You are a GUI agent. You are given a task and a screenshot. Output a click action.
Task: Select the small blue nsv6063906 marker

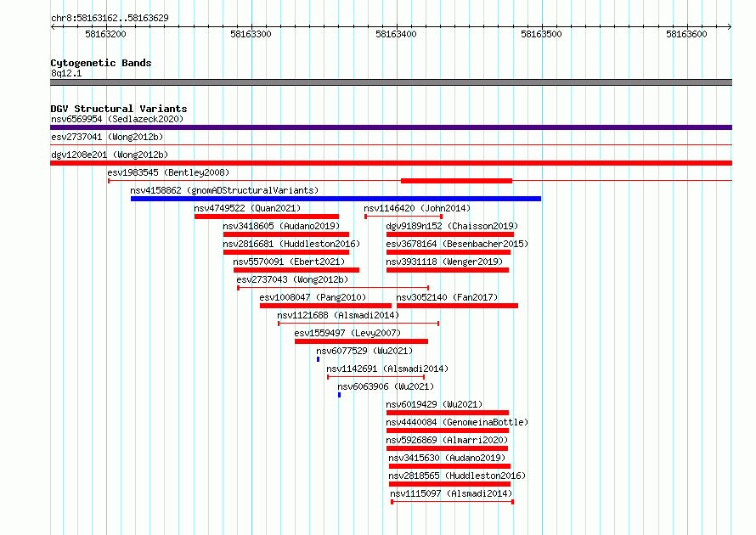click(x=340, y=395)
